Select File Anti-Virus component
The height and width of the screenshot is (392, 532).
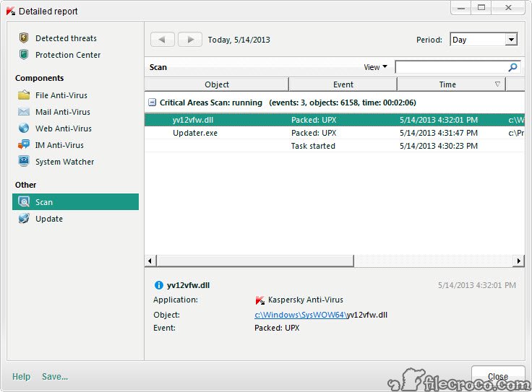61,95
